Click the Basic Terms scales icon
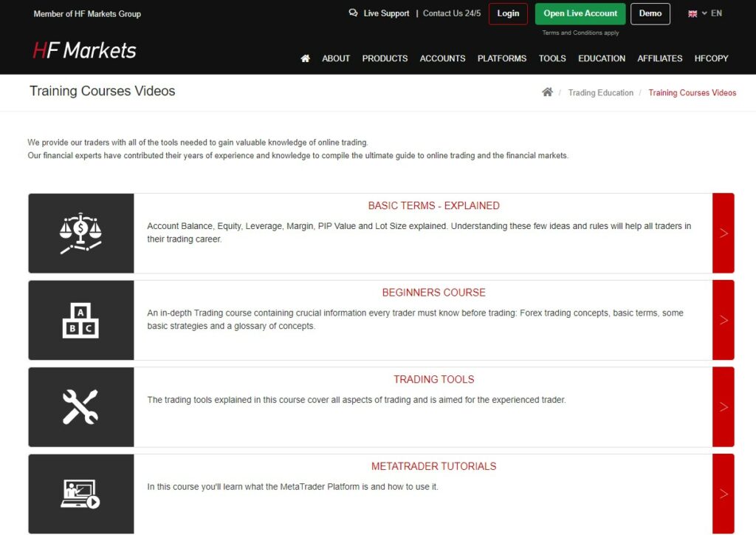 coord(80,234)
